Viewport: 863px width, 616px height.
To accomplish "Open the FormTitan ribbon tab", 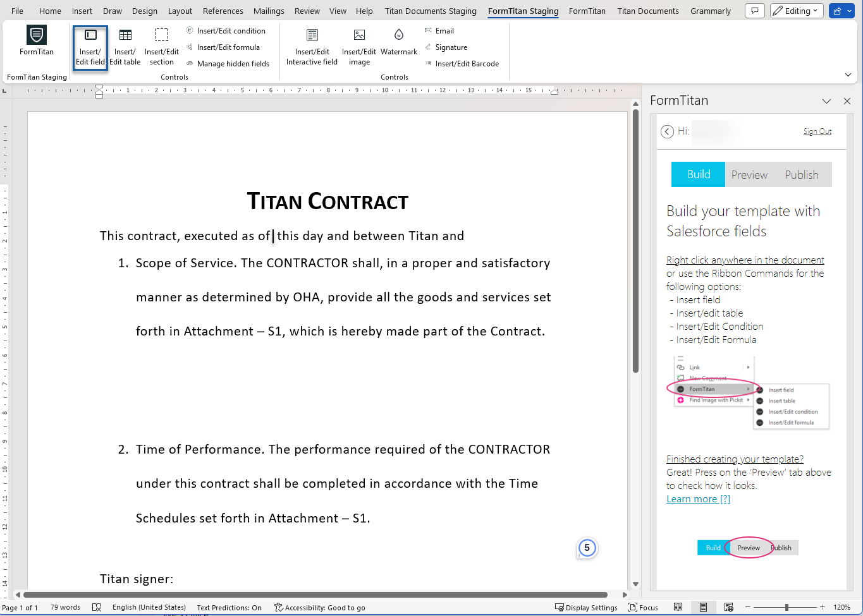I will point(587,11).
